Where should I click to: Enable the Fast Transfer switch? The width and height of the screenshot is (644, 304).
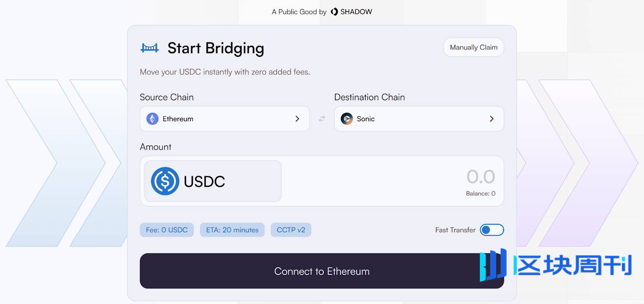(x=491, y=230)
